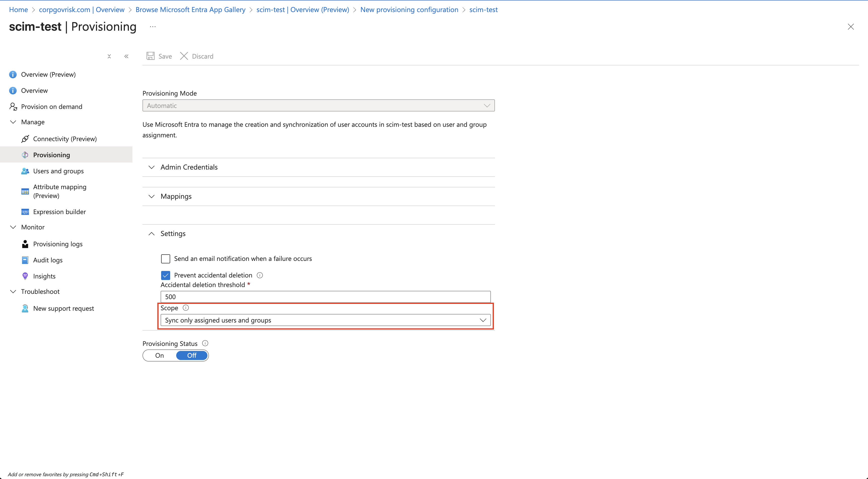Click the Save disk icon
This screenshot has height=479, width=868.
(150, 56)
